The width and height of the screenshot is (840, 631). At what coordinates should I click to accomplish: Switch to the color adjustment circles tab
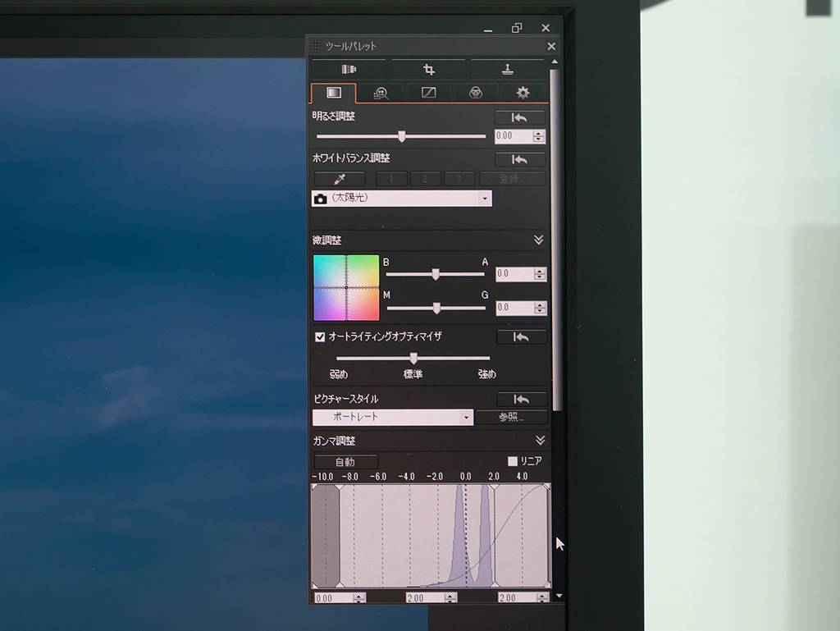(x=476, y=94)
